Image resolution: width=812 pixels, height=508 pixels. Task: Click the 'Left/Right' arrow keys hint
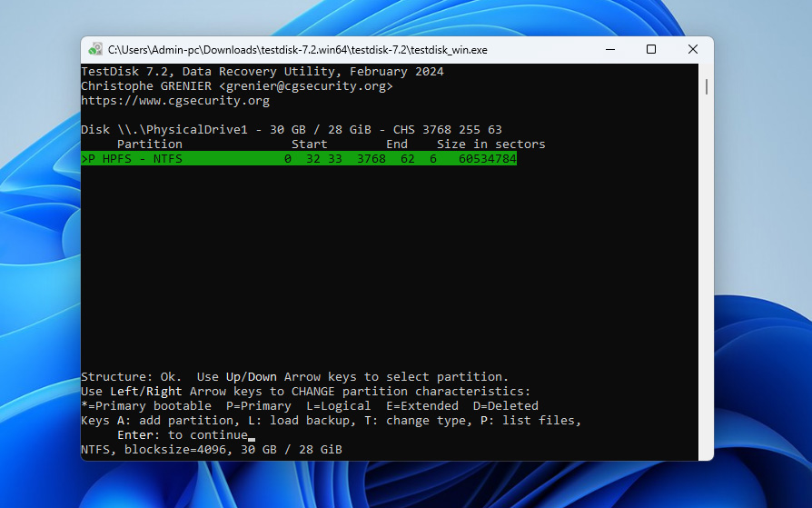click(x=146, y=392)
